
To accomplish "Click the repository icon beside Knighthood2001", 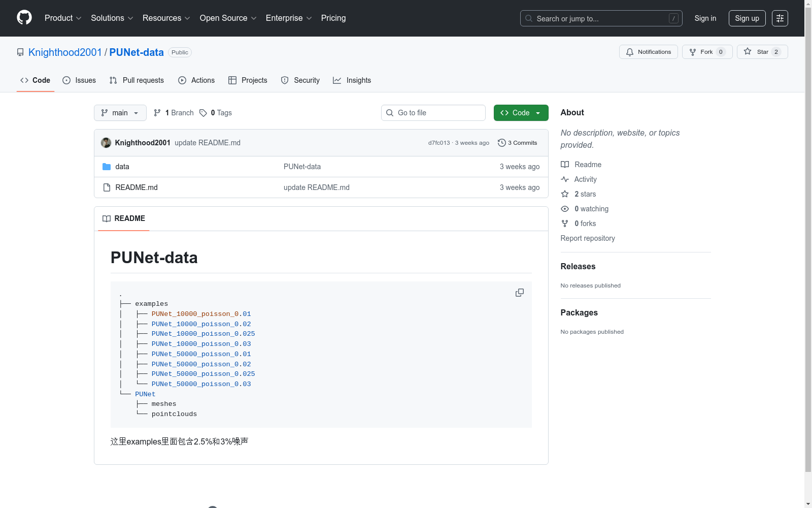I will [20, 52].
